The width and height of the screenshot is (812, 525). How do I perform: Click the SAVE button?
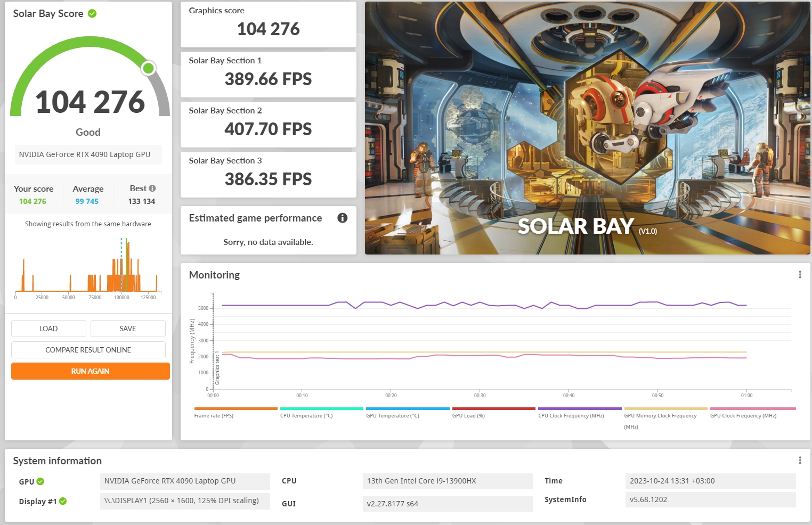click(x=128, y=329)
